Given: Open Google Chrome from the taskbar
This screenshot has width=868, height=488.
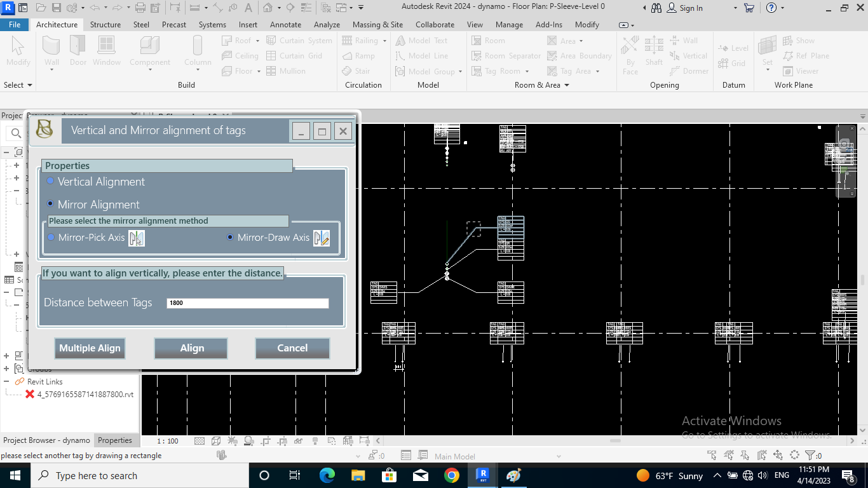Looking at the screenshot, I should [451, 475].
